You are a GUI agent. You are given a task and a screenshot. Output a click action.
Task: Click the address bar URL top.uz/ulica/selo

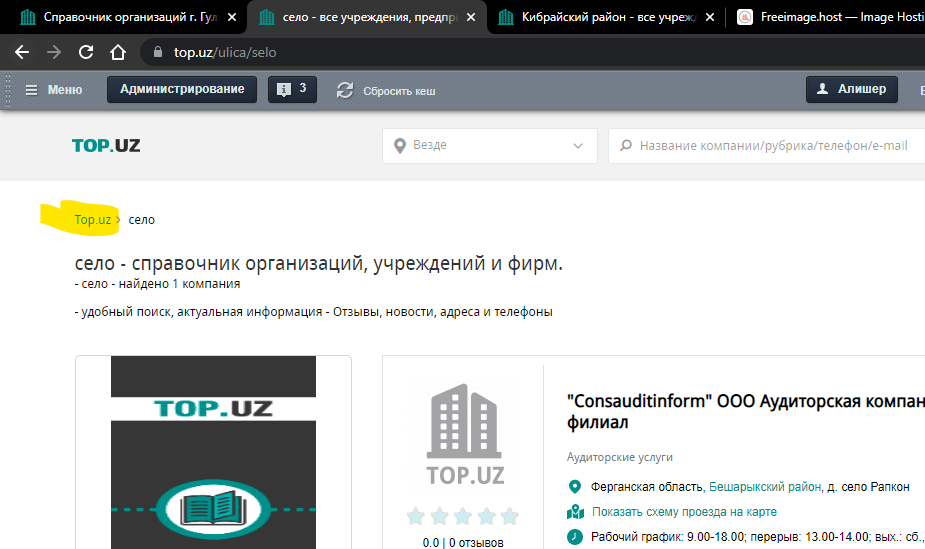coord(225,52)
